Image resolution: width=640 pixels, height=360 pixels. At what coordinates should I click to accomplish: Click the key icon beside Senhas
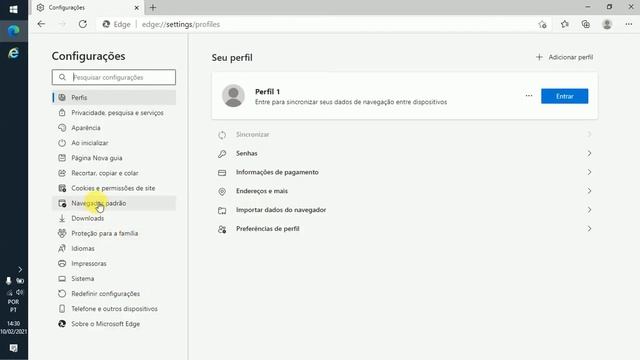(x=222, y=154)
